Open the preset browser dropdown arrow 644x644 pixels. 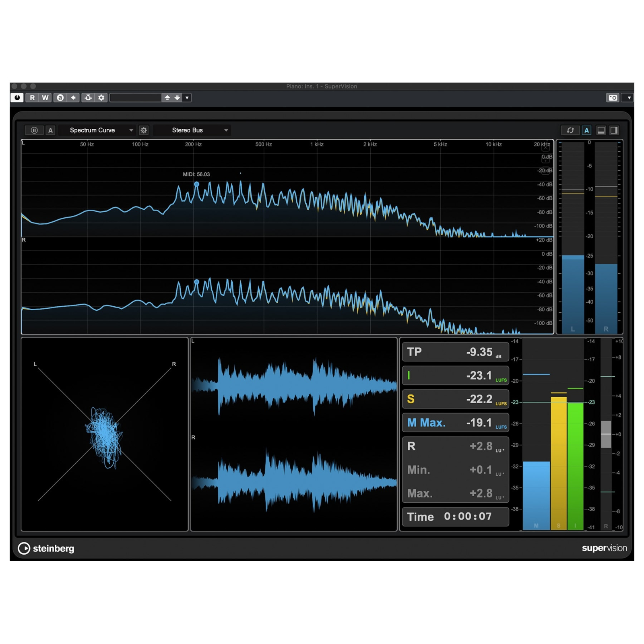(187, 97)
